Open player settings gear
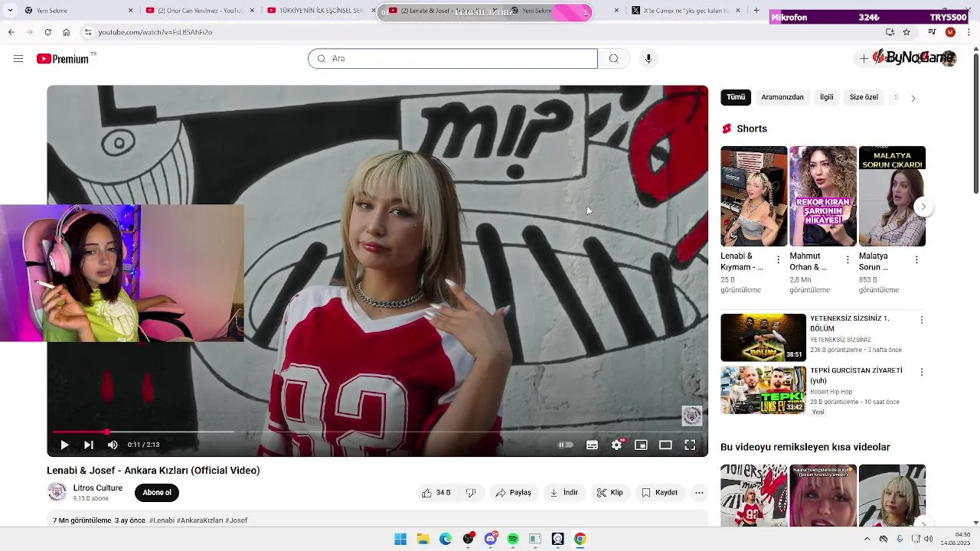This screenshot has height=551, width=980. [x=617, y=445]
